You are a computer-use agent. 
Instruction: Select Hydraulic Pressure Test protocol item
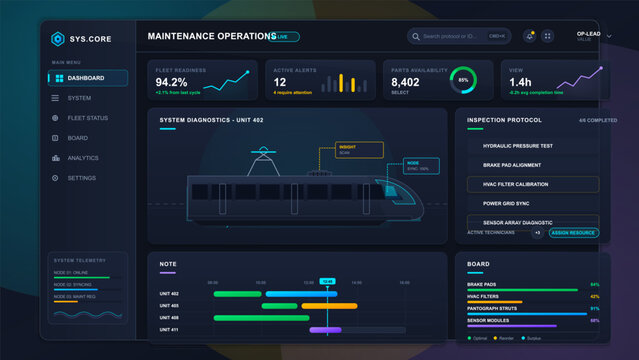(x=533, y=146)
